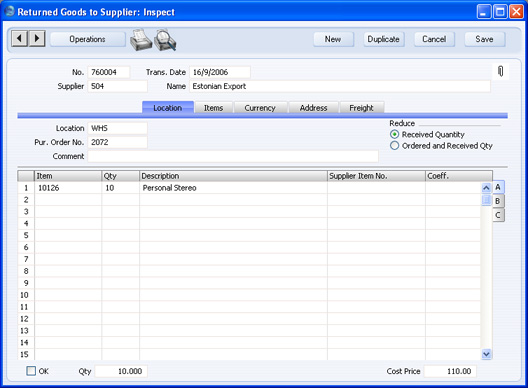
Task: Save the returned goods record
Action: [x=485, y=39]
